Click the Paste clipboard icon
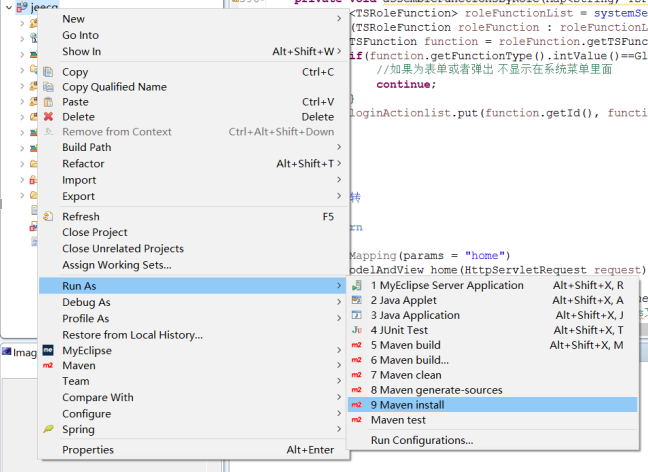The width and height of the screenshot is (648, 472). pyautogui.click(x=48, y=102)
